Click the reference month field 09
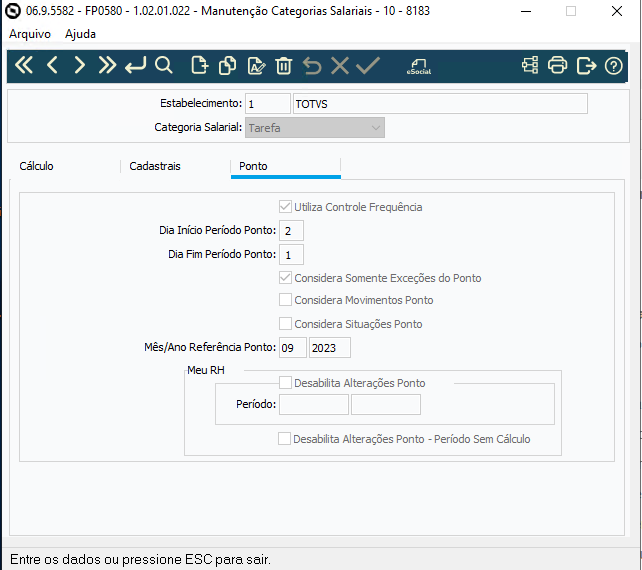642x570 pixels. click(x=293, y=348)
